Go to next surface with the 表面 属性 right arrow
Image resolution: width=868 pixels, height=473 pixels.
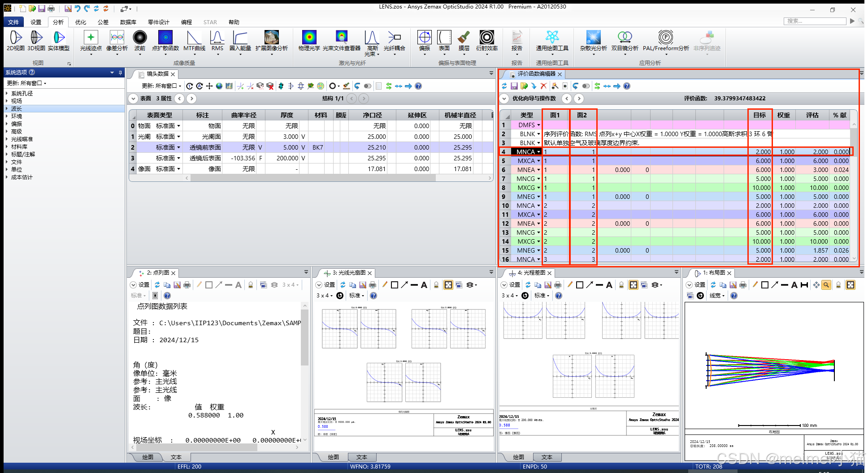(x=191, y=99)
